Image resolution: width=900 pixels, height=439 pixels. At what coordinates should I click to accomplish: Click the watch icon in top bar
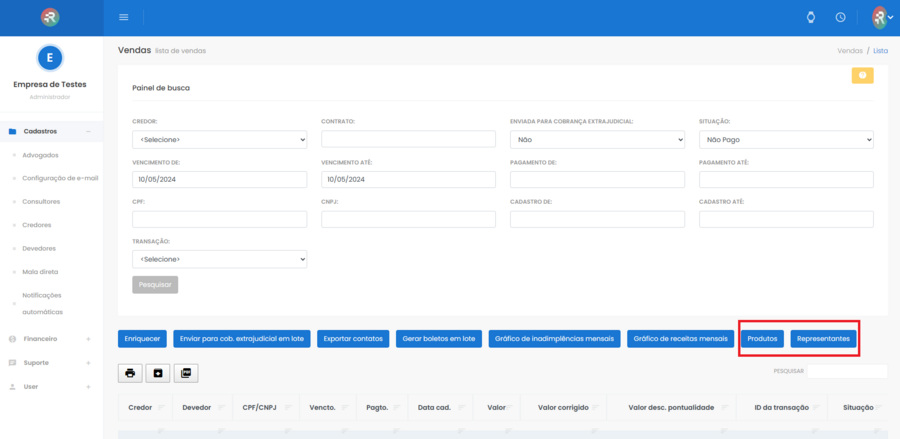point(811,17)
